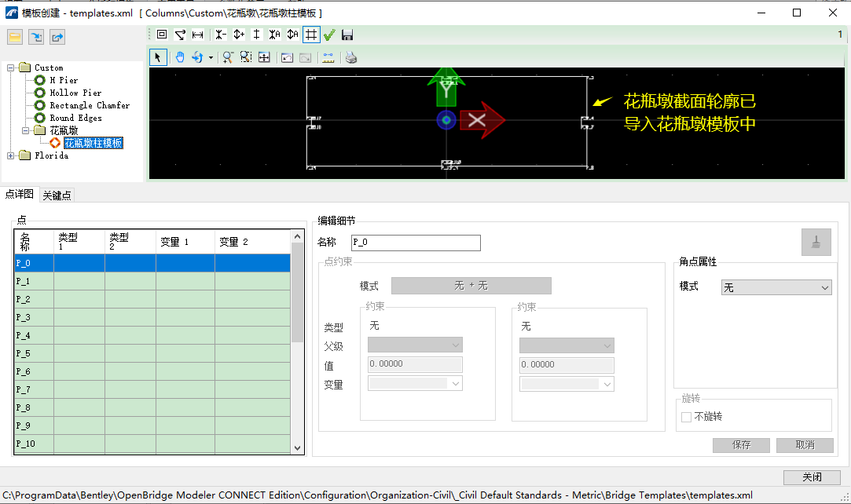
Task: Click the green checkmark validate icon
Action: 329,35
